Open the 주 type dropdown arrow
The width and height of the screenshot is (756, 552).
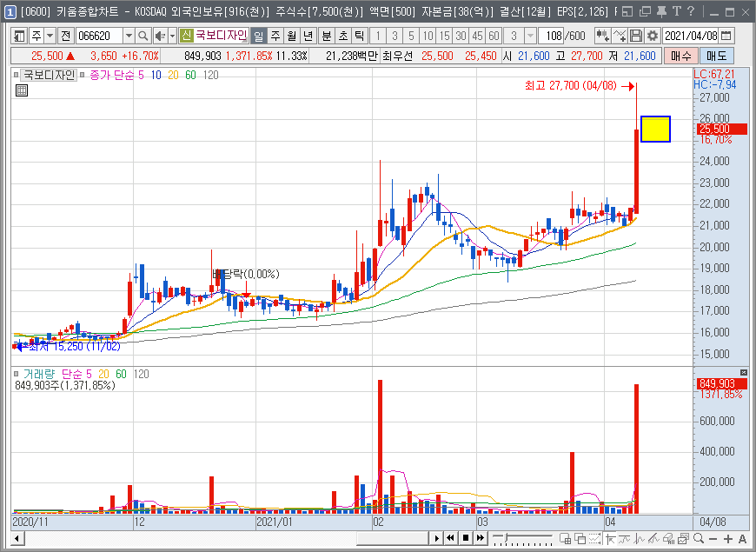tap(50, 36)
